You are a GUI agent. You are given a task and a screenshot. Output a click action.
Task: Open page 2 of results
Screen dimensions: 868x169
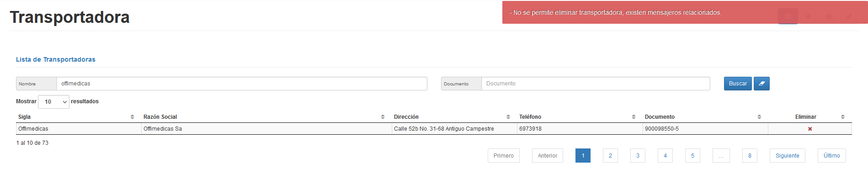coord(610,156)
